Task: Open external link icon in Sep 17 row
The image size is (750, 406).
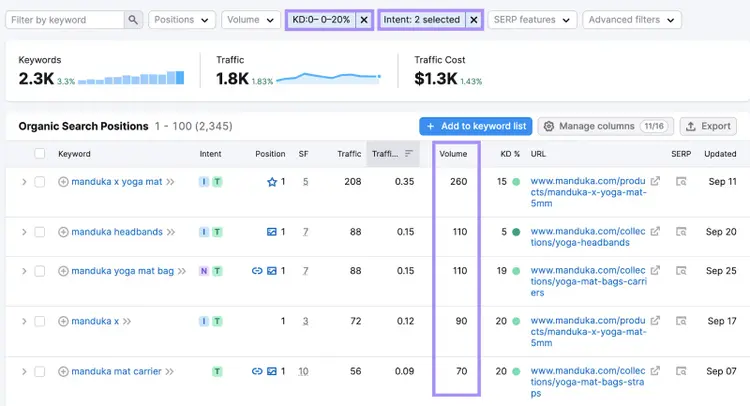Action: [x=655, y=320]
